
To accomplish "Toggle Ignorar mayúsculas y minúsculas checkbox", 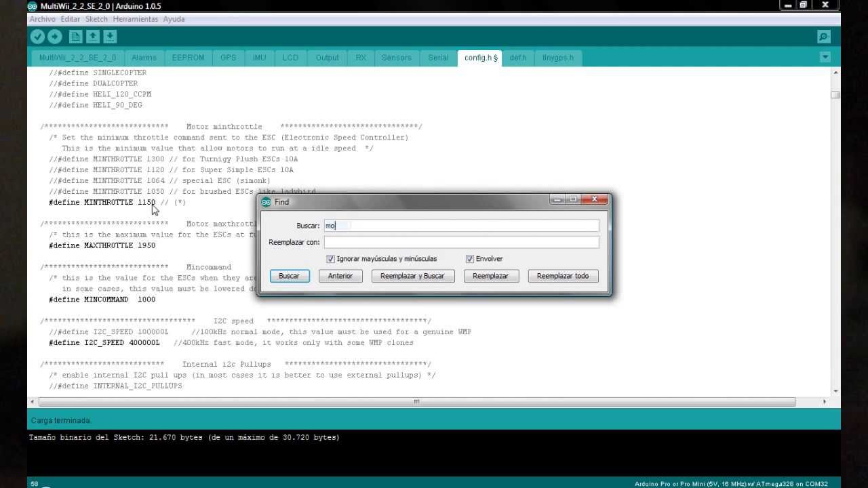I will [x=330, y=259].
